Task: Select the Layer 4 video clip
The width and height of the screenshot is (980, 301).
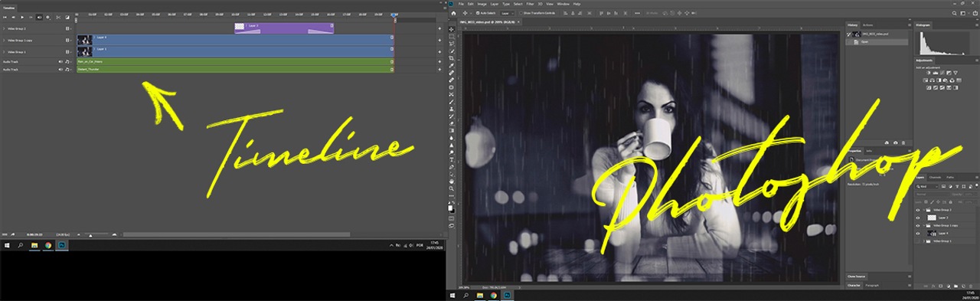Action: coord(235,39)
